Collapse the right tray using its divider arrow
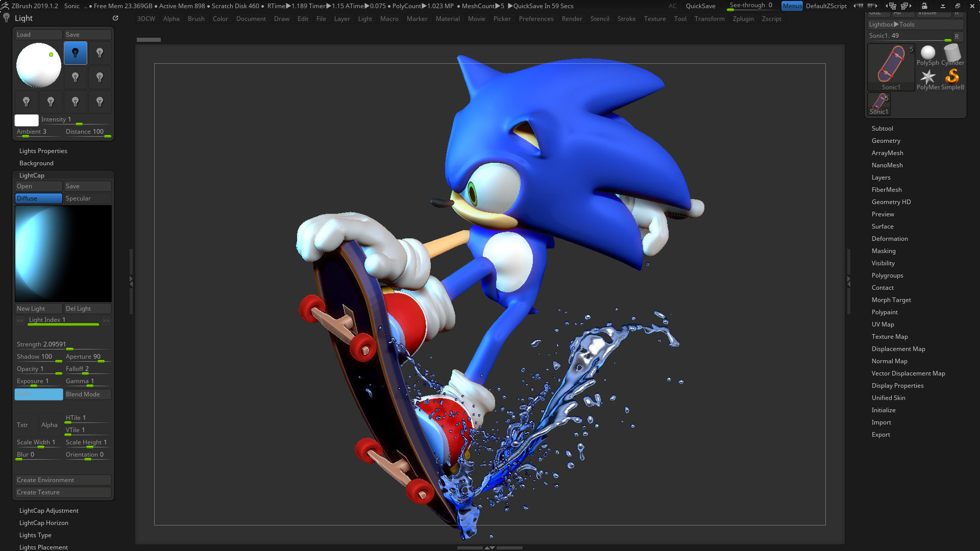 tap(848, 281)
